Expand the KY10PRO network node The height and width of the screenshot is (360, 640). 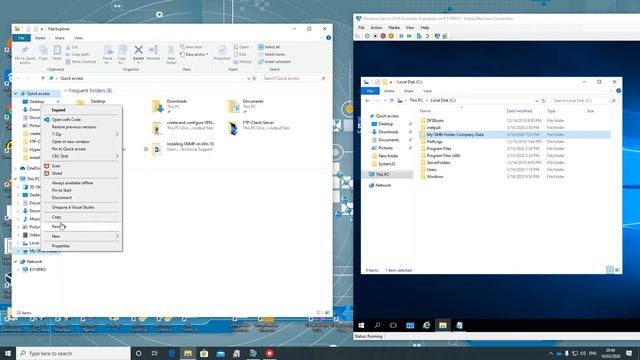click(18, 270)
